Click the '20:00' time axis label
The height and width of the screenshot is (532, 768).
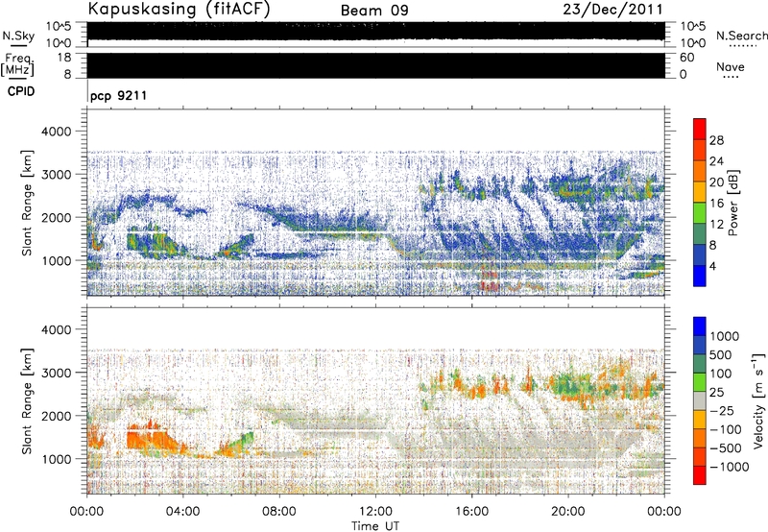click(x=568, y=512)
